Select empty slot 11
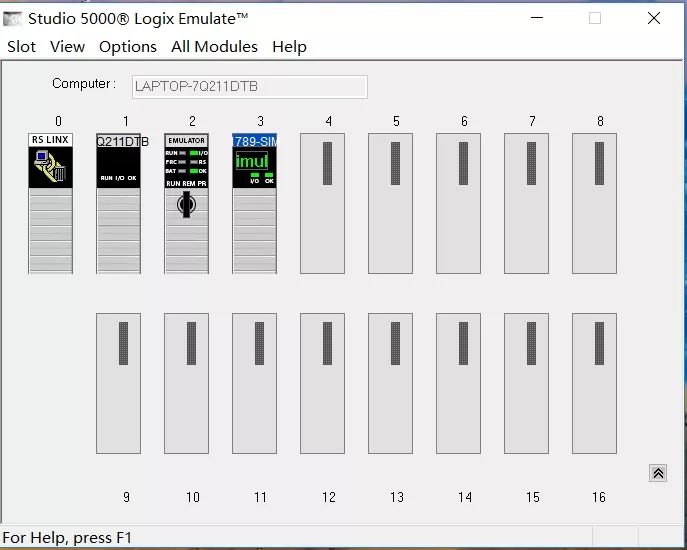 point(255,383)
